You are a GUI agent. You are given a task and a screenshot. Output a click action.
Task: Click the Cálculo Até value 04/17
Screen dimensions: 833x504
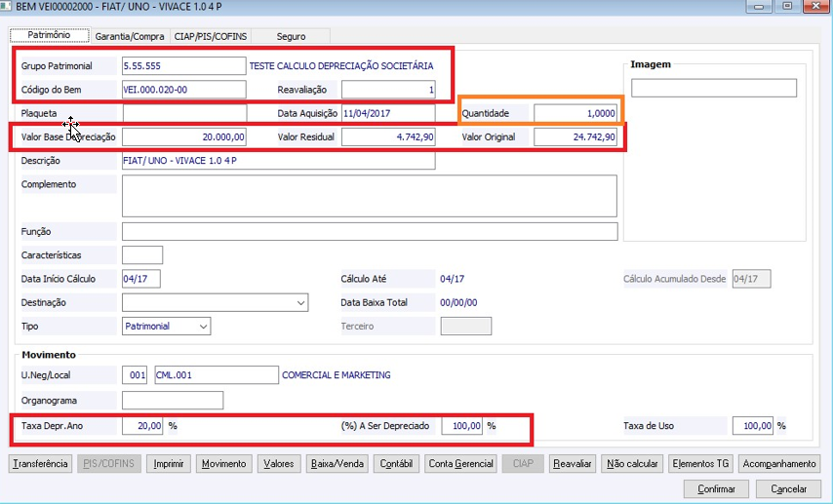pos(452,279)
